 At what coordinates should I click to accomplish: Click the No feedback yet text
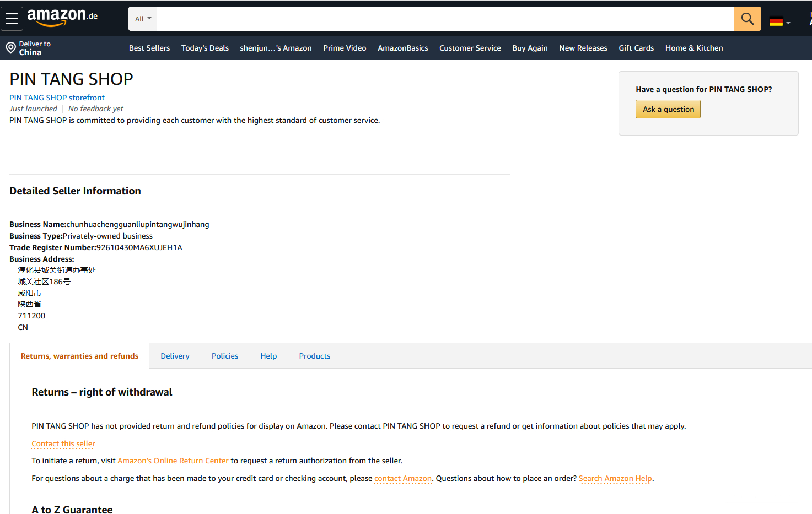point(96,109)
